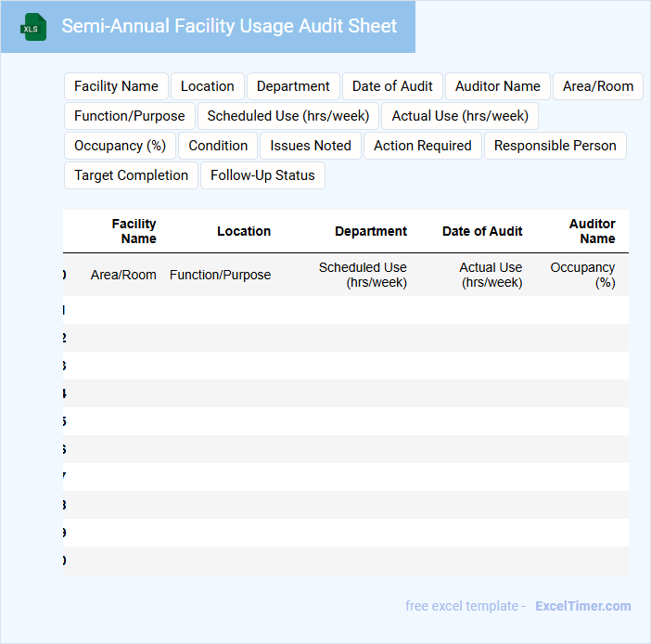Image resolution: width=651 pixels, height=644 pixels.
Task: Click the Target Completion tag
Action: coord(131,175)
